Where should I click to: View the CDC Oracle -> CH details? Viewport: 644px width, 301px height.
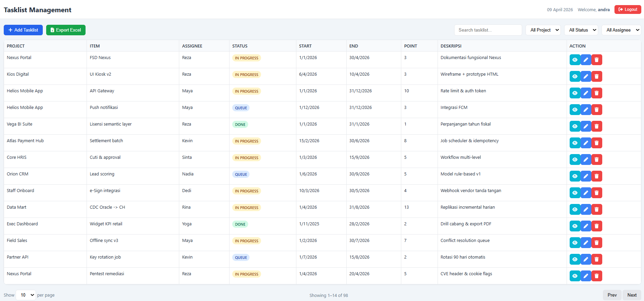click(575, 209)
